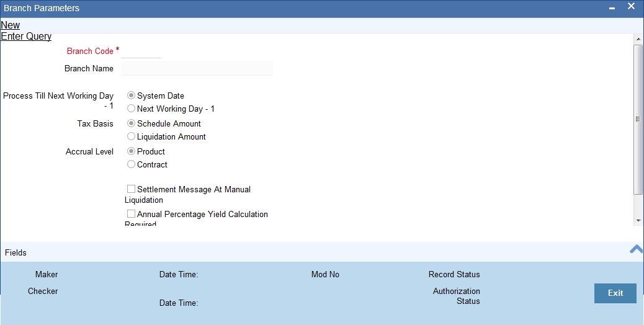Click the Authorization Status label
Image resolution: width=644 pixels, height=325 pixels.
457,296
